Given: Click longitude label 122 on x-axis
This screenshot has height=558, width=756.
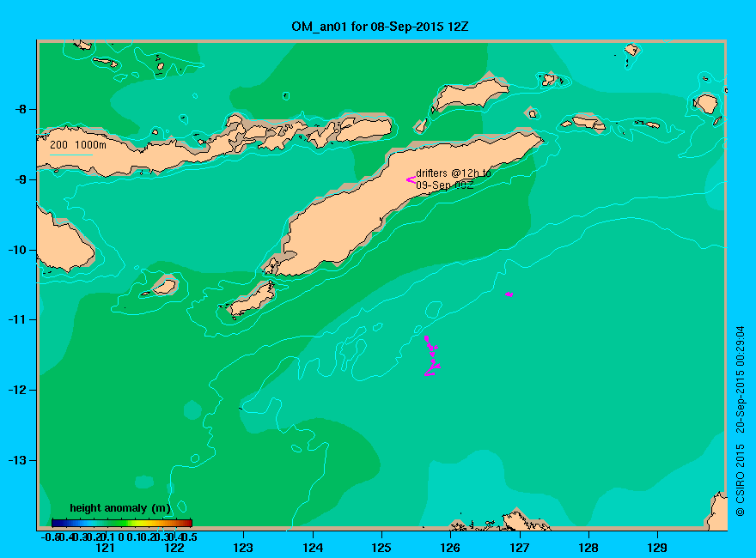Looking at the screenshot, I should click(174, 548).
